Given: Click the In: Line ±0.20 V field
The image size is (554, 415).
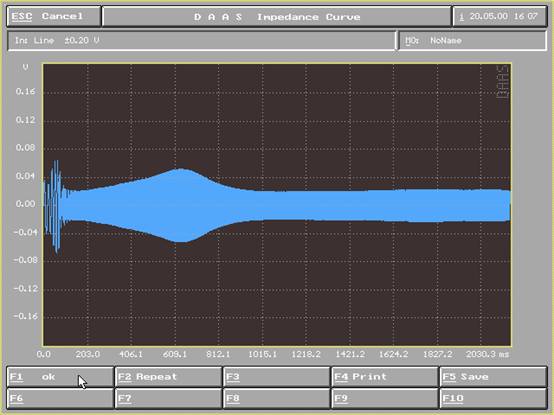Looking at the screenshot, I should (201, 41).
